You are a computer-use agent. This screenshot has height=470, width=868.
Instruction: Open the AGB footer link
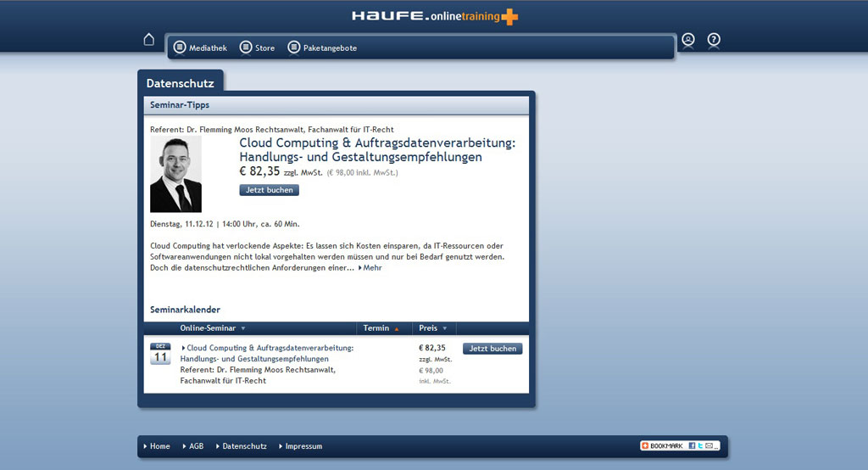tap(193, 446)
